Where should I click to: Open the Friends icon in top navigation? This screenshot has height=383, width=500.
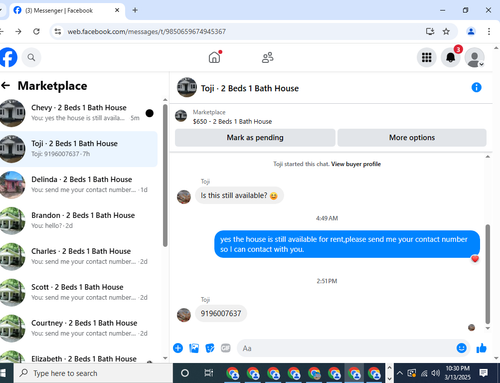click(x=268, y=57)
